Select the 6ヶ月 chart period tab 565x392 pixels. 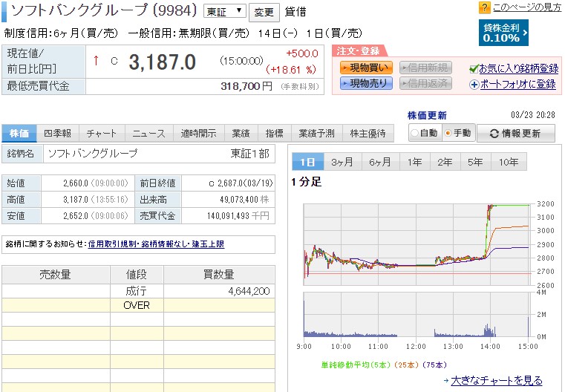380,162
